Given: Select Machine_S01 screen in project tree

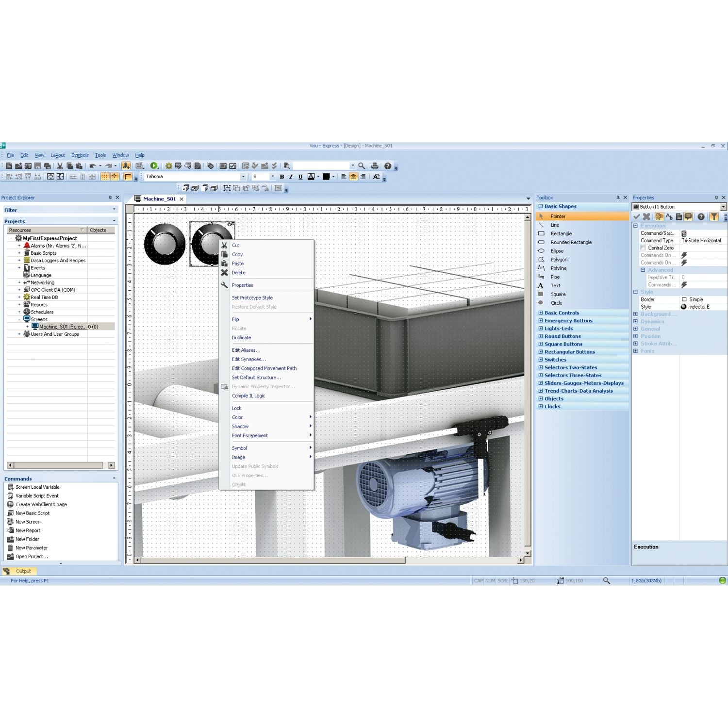Looking at the screenshot, I should pos(62,327).
